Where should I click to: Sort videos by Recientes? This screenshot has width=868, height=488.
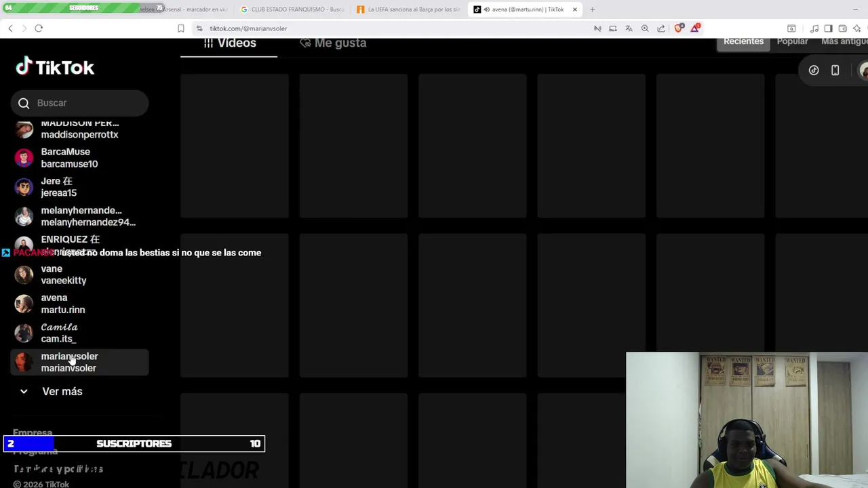(743, 42)
